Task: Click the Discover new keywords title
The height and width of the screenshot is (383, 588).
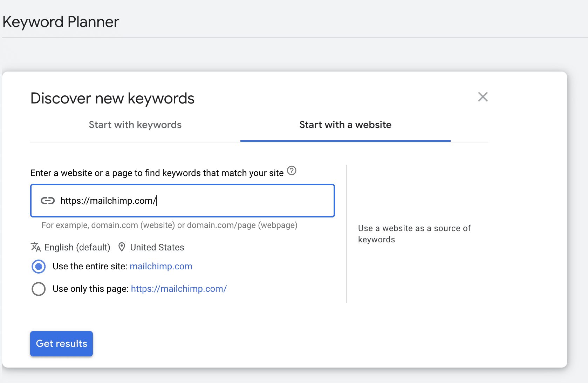Action: pos(112,98)
